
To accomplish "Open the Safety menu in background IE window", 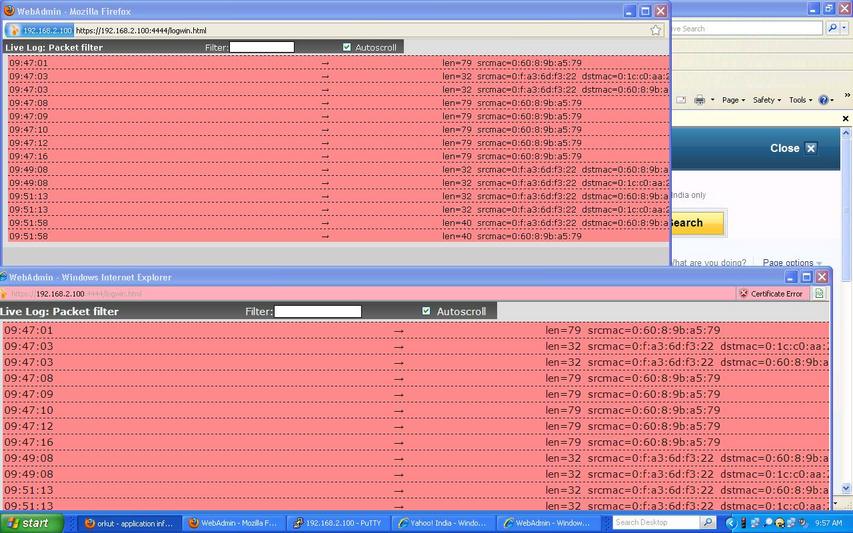I will (x=767, y=100).
